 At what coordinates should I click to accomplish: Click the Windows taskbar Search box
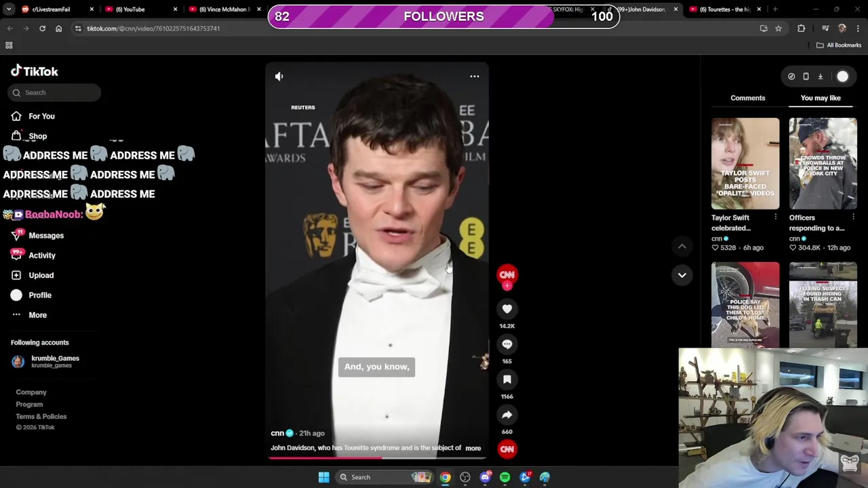click(x=383, y=477)
